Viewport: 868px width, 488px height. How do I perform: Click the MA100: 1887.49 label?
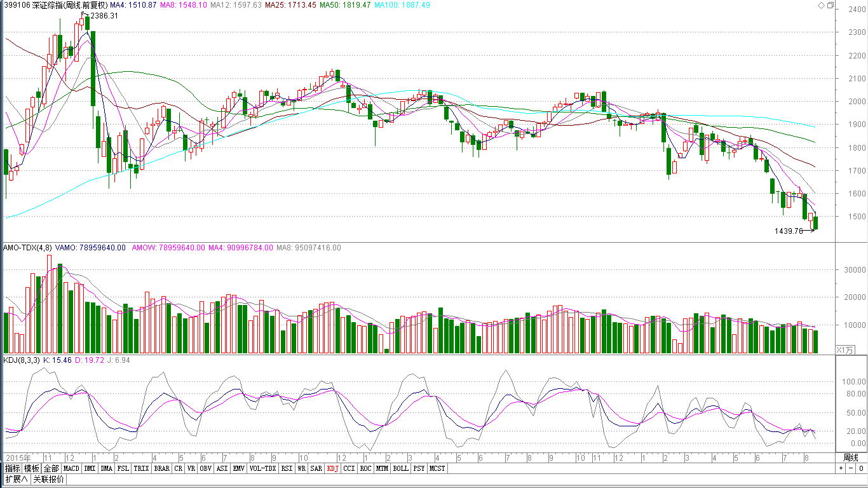coord(402,5)
